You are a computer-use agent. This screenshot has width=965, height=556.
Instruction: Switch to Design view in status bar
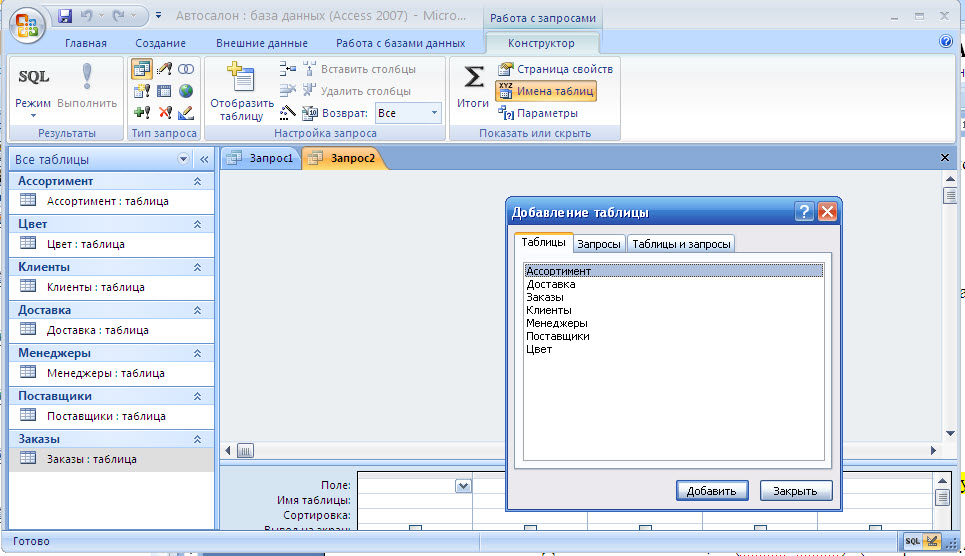click(x=932, y=541)
